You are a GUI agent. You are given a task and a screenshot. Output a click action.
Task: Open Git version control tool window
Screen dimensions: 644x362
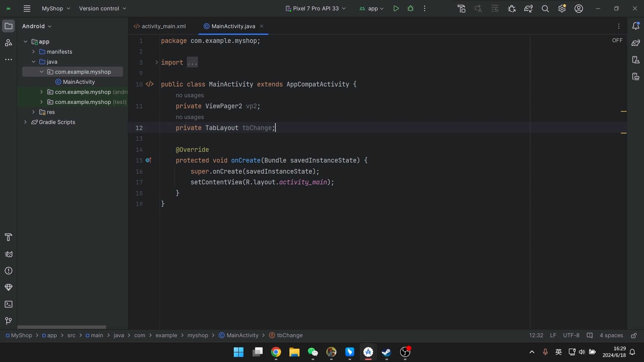click(9, 321)
